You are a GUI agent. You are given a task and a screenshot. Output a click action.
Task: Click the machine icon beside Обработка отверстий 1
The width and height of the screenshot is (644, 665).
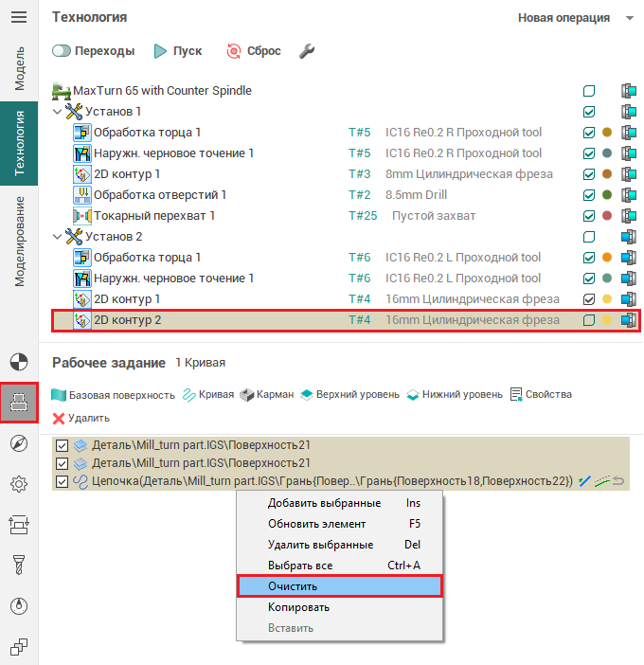pos(627,195)
